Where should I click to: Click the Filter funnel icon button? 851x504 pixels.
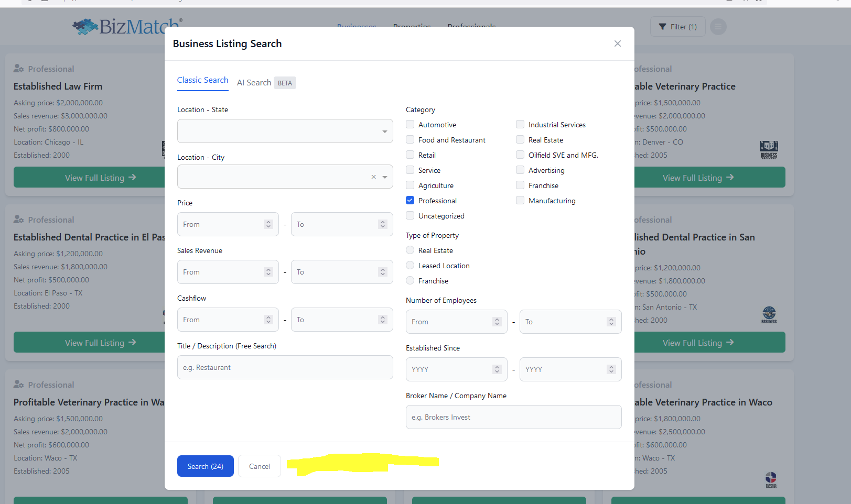677,27
